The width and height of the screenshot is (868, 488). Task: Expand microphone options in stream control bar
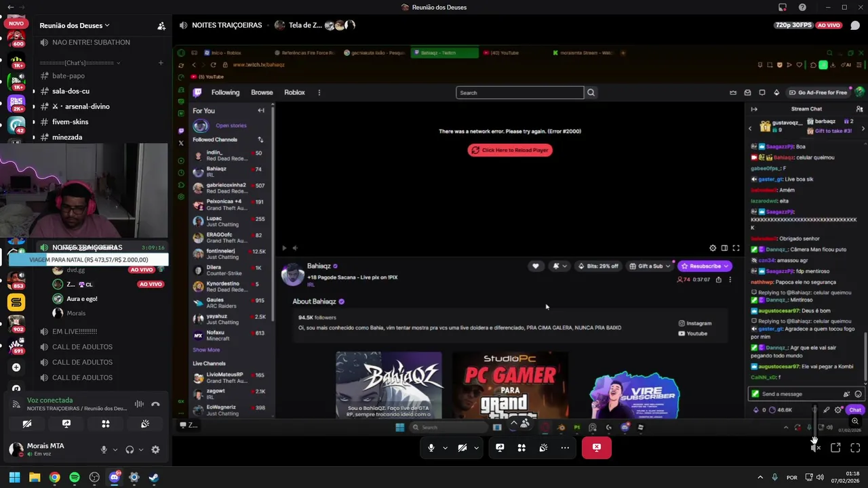pyautogui.click(x=445, y=447)
